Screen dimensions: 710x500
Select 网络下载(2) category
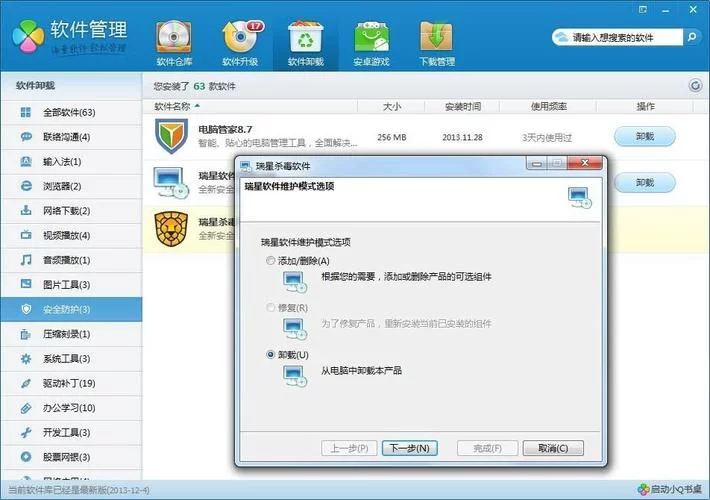coord(71,211)
